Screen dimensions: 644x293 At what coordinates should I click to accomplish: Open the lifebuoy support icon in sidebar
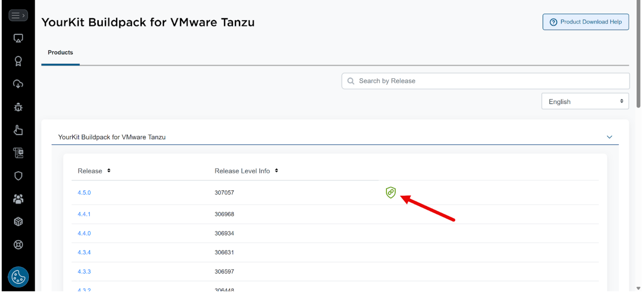[x=18, y=245]
